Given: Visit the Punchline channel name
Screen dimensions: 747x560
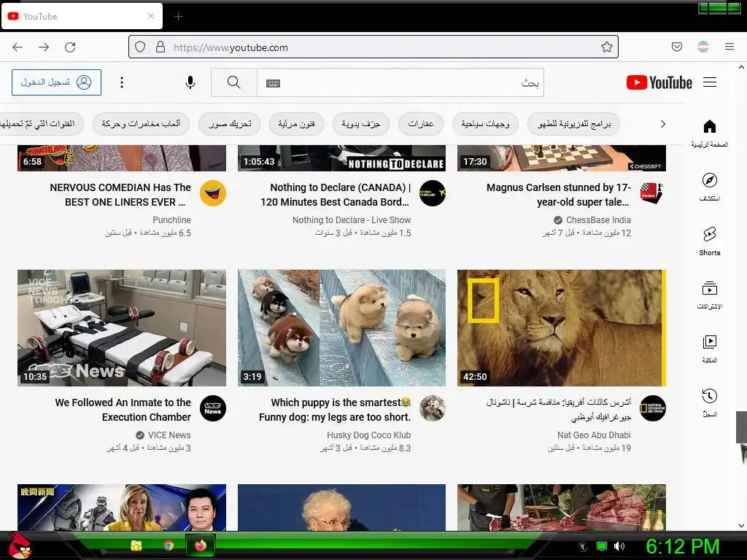Looking at the screenshot, I should click(171, 220).
